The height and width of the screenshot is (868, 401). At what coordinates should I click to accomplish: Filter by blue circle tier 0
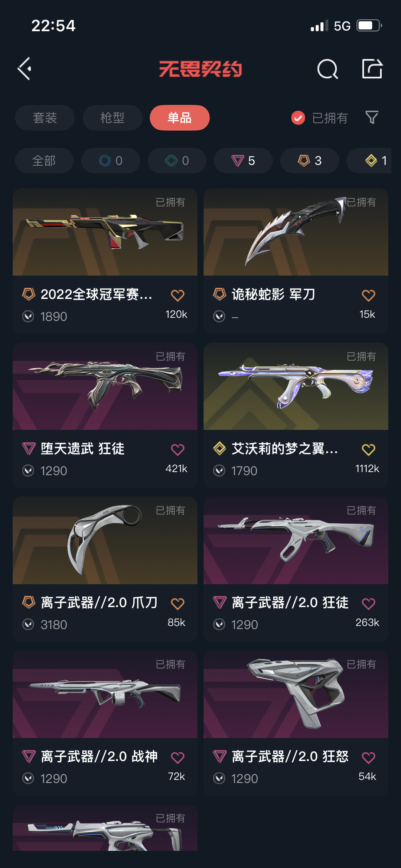click(111, 160)
